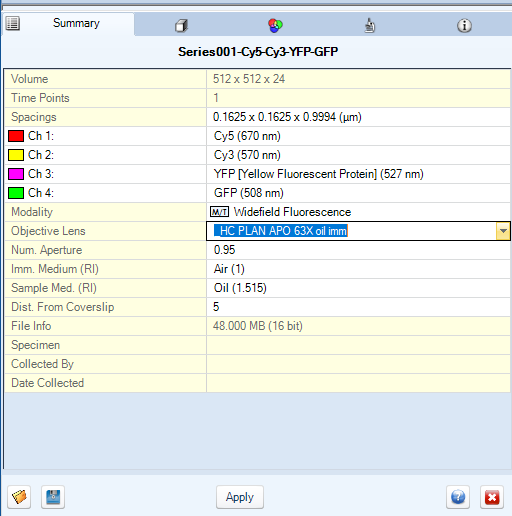This screenshot has height=516, width=512.
Task: Open the RGB channels color tab
Action: point(275,25)
